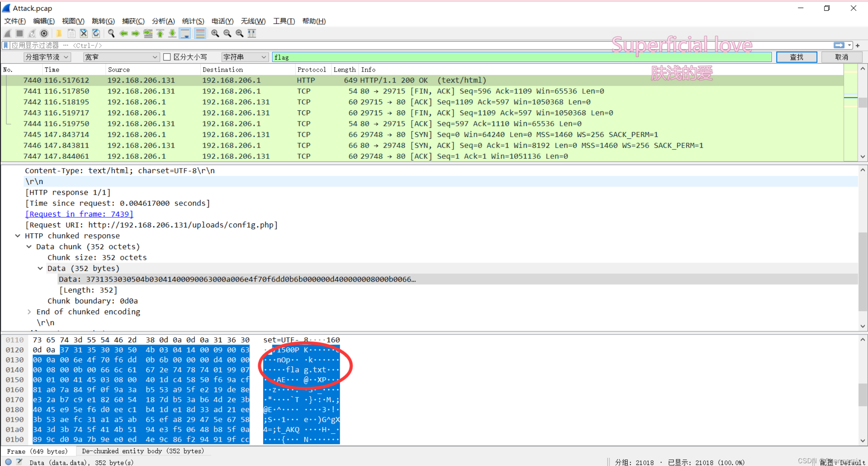Click the find packet magnifier icon
This screenshot has width=868, height=466.
pyautogui.click(x=111, y=34)
